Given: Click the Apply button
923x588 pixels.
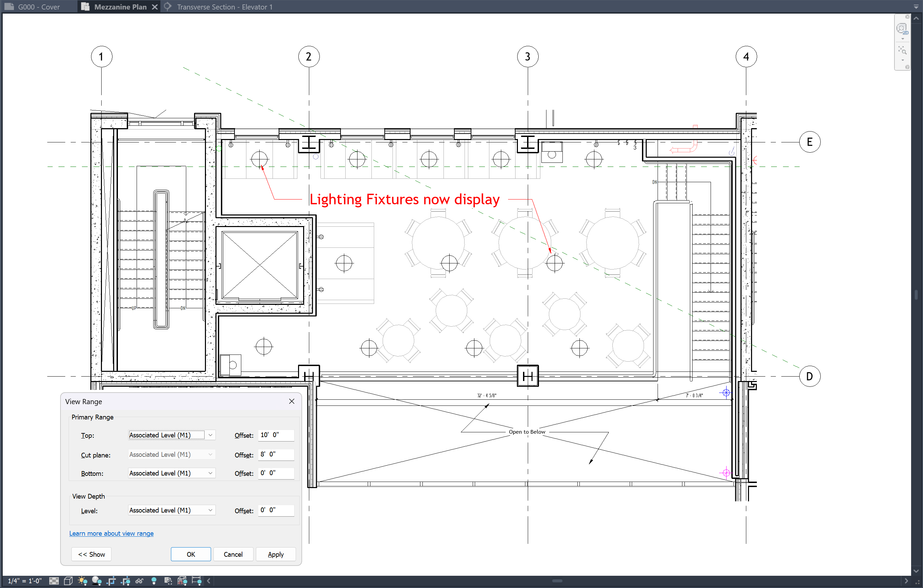Looking at the screenshot, I should pyautogui.click(x=275, y=554).
